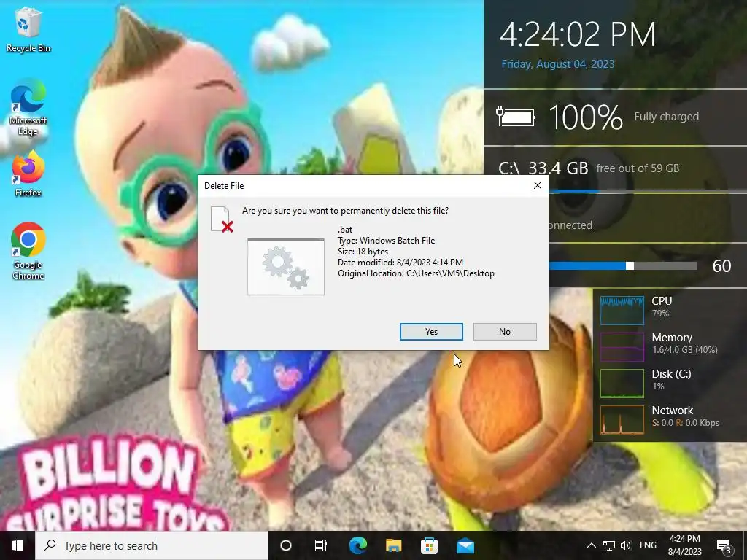
Task: Open the taskbar clock and date
Action: pyautogui.click(x=684, y=545)
